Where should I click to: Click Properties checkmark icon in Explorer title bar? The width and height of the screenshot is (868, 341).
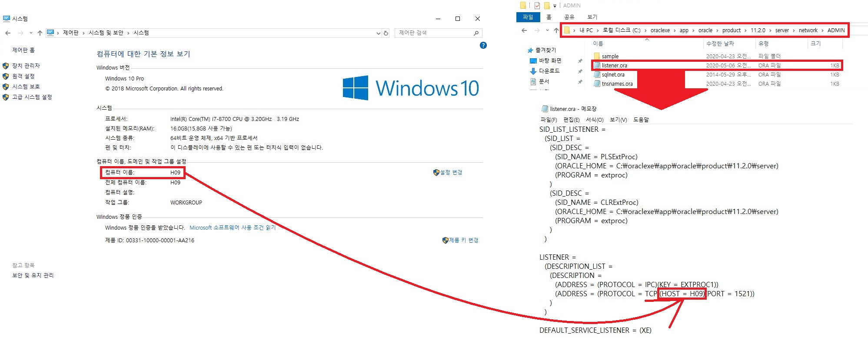click(537, 5)
